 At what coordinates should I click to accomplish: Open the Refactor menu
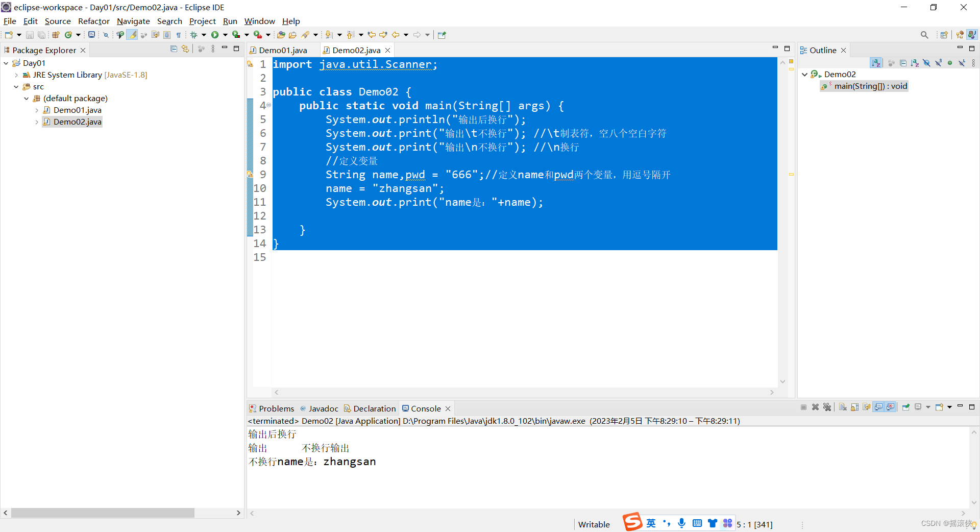coord(94,21)
